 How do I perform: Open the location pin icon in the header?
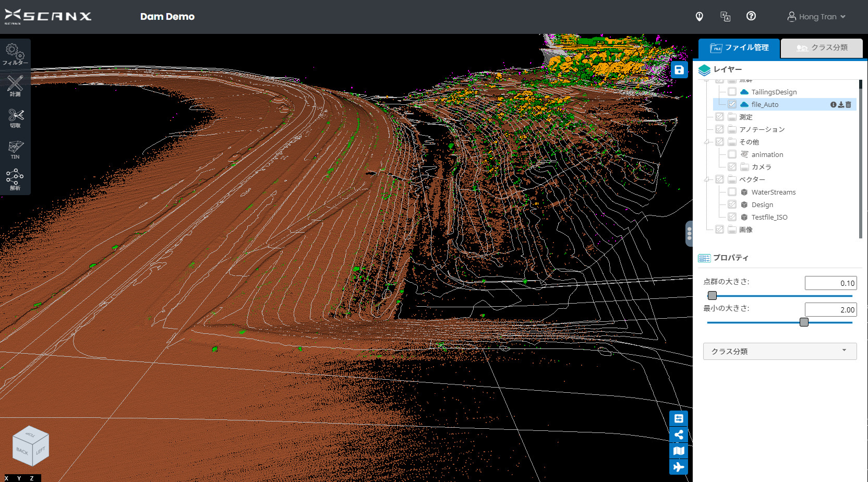[x=700, y=17]
